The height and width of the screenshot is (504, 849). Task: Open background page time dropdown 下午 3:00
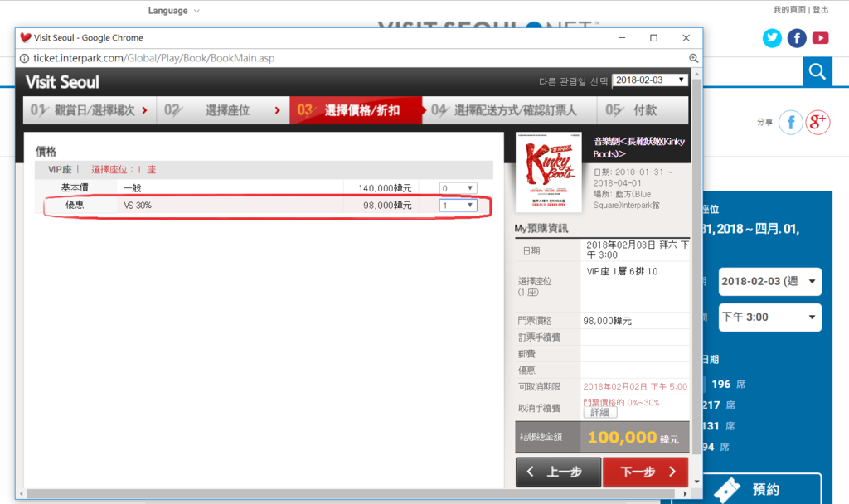(769, 317)
